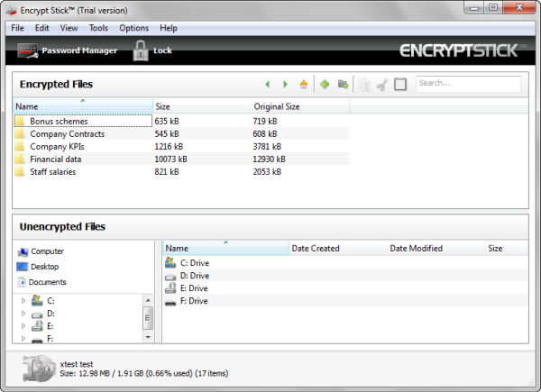Click the scissors cut icon

click(x=382, y=84)
